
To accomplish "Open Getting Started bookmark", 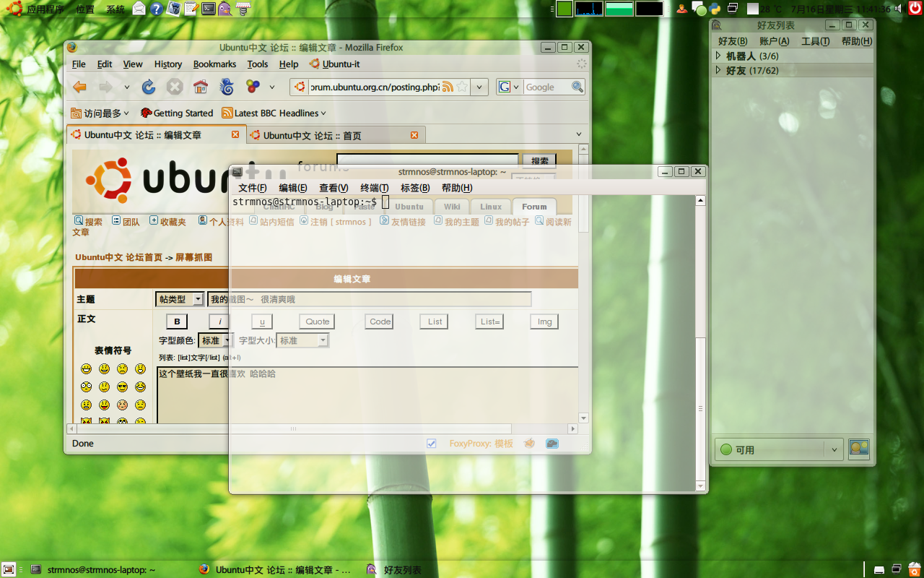I will 177,113.
